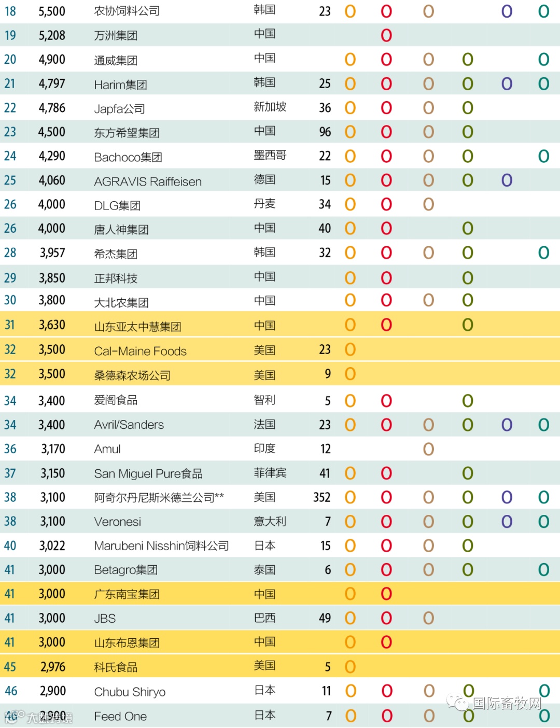Click the tonnage value 5,500

52,11
